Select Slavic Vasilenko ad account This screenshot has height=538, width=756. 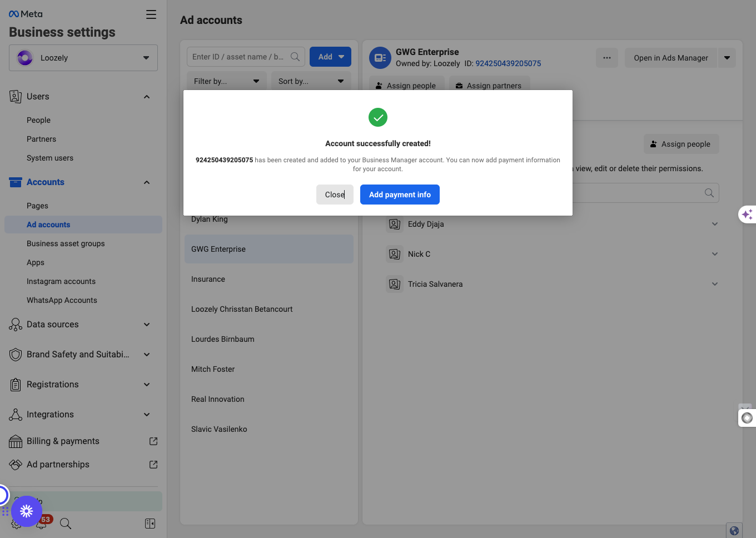[x=269, y=429]
